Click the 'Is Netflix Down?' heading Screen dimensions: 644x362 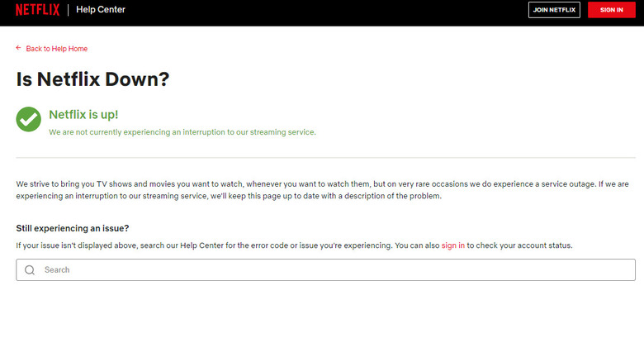(x=92, y=79)
